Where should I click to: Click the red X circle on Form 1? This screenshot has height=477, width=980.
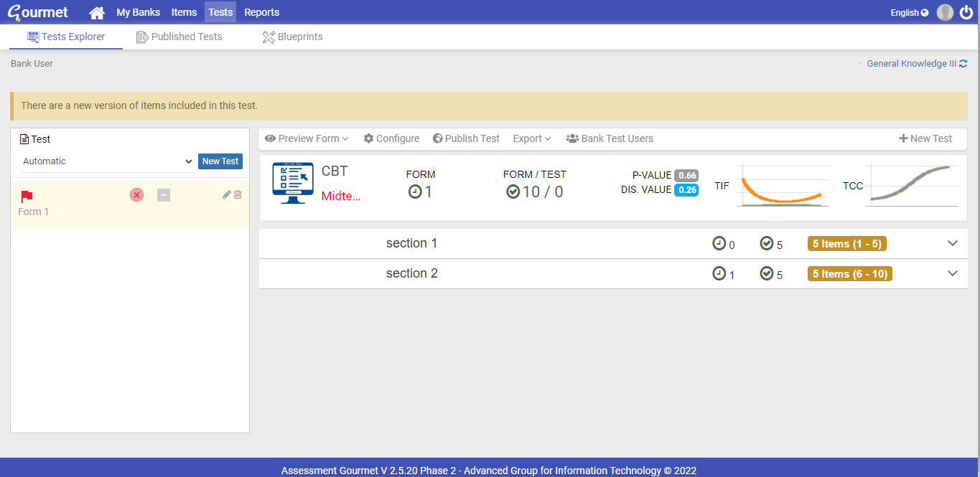[136, 195]
